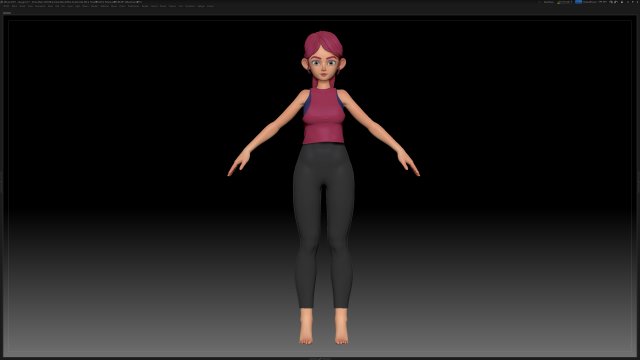The width and height of the screenshot is (640, 360).
Task: Open the Zscript menu at the menu bar's end
Action: 211,6
